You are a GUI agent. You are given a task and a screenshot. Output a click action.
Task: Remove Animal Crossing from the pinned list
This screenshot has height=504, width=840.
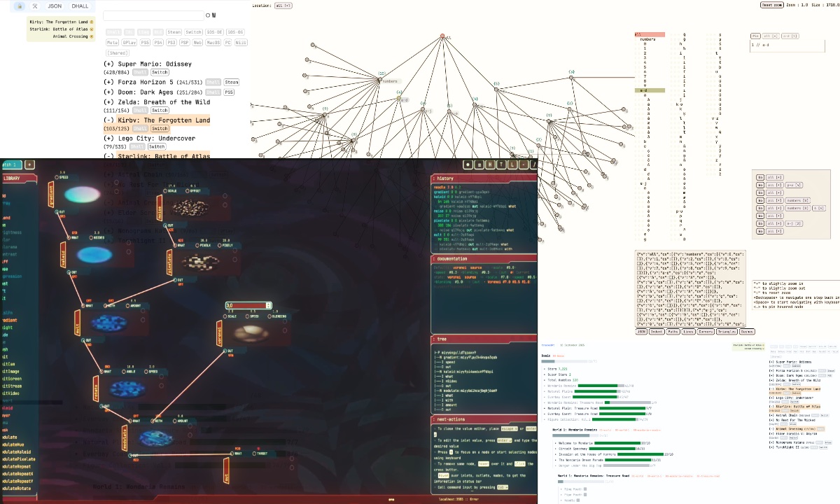pos(91,36)
